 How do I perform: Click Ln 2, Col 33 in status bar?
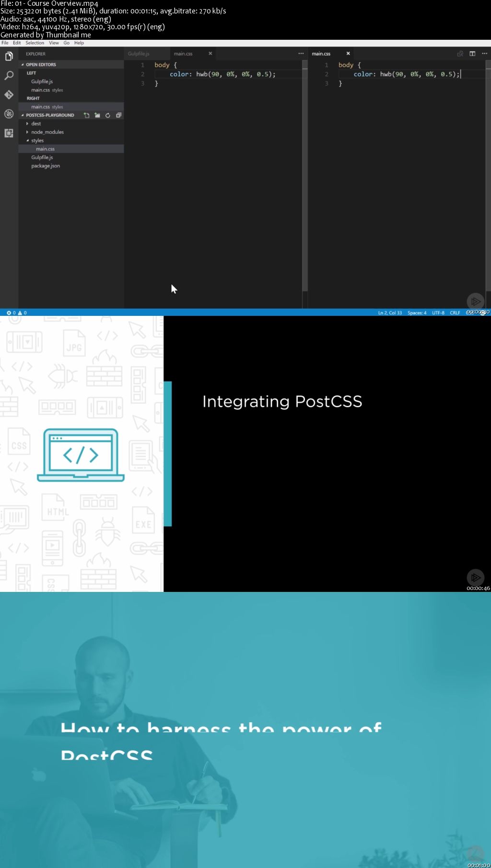pyautogui.click(x=390, y=313)
